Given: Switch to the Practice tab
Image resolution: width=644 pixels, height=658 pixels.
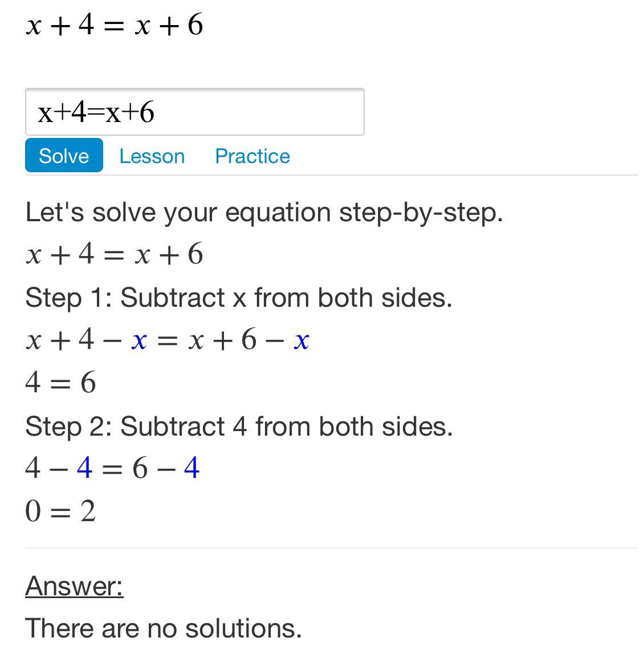Looking at the screenshot, I should (252, 156).
